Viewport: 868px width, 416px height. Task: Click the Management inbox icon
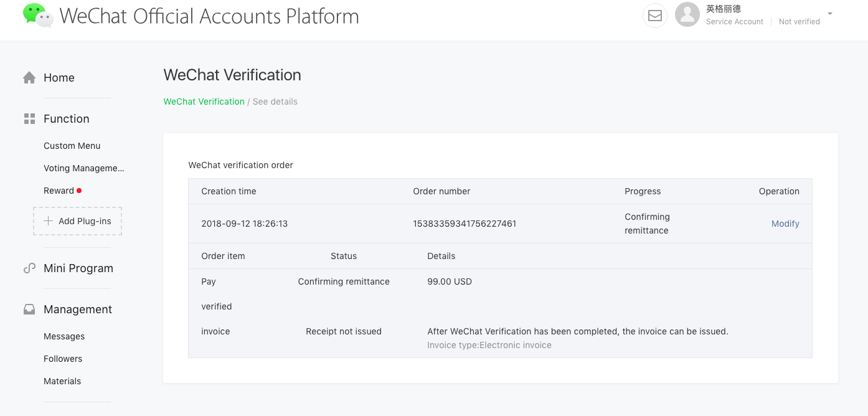(29, 310)
